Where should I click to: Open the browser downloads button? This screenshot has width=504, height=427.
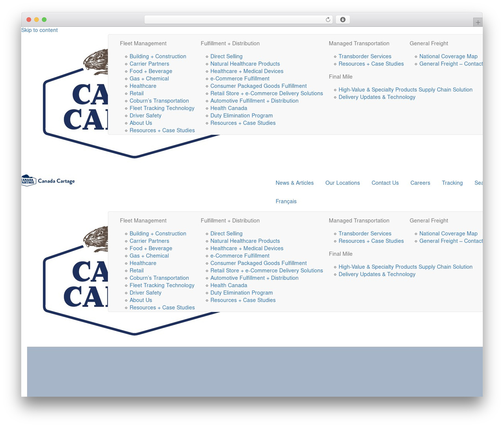pos(343,20)
